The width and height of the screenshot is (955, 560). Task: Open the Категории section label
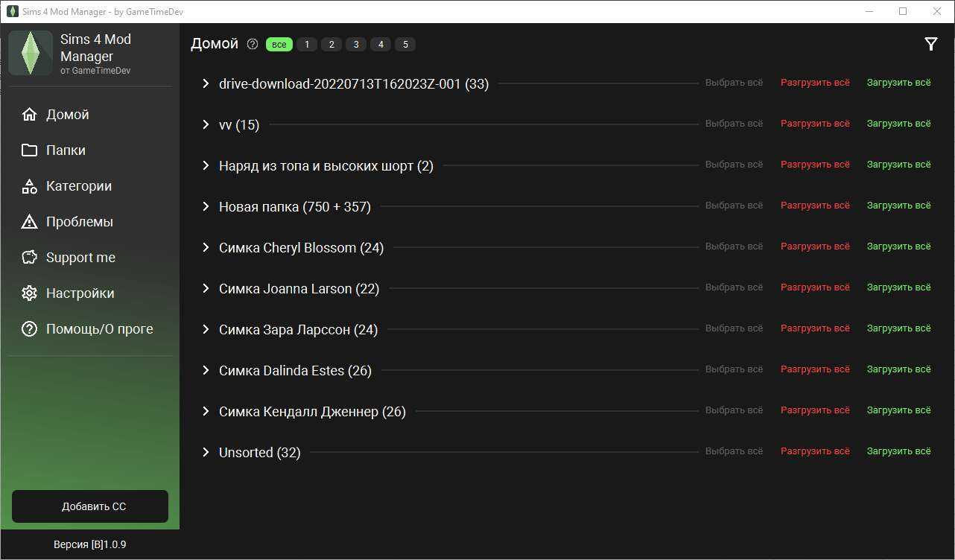click(x=79, y=186)
